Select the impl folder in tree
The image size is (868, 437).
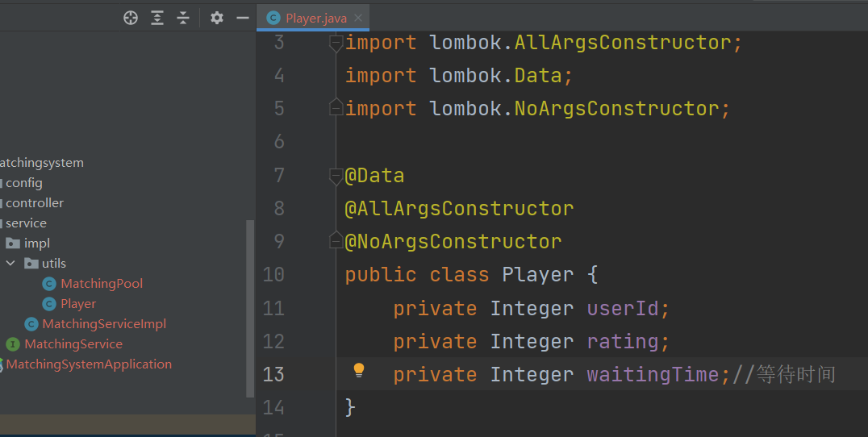point(36,243)
